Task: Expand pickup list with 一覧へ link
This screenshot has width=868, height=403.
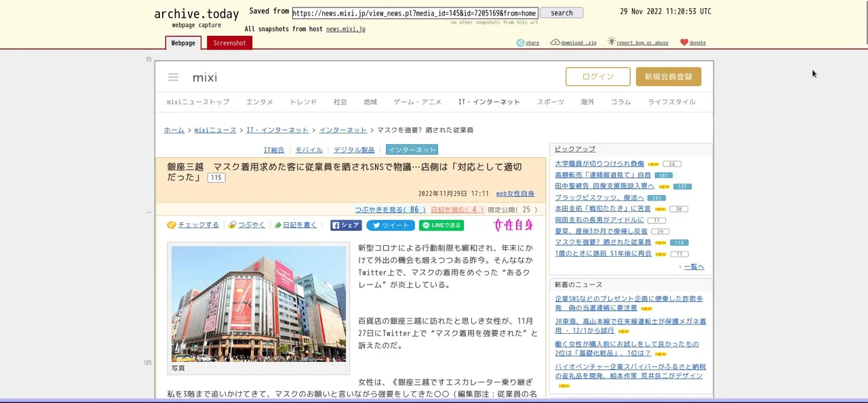Action: tap(693, 267)
